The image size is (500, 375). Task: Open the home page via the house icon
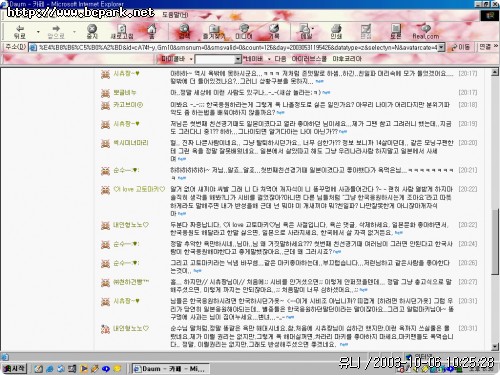(152, 32)
